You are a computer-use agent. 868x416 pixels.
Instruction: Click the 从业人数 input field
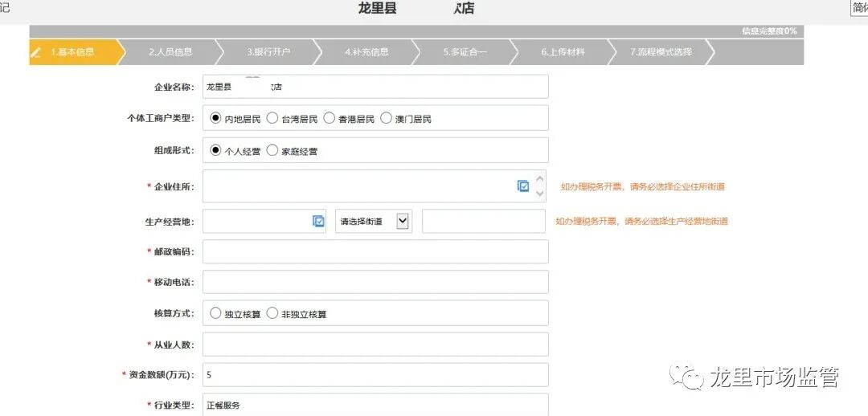point(375,345)
